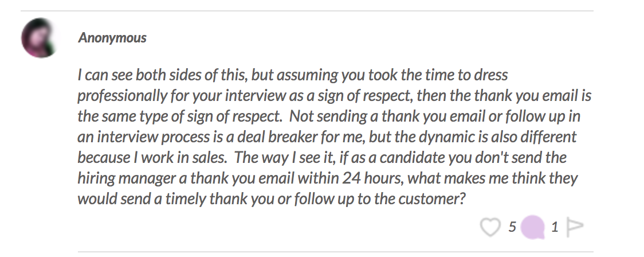Flag this comment as inappropriate

pos(575,227)
